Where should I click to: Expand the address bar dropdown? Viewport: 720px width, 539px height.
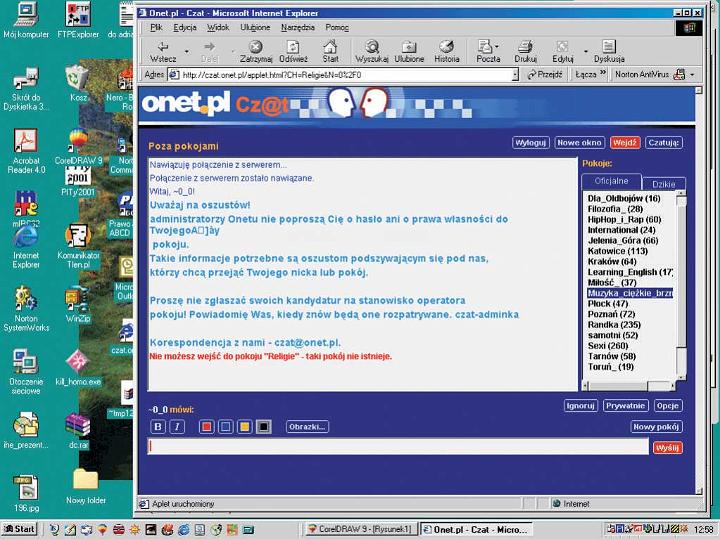pyautogui.click(x=515, y=74)
